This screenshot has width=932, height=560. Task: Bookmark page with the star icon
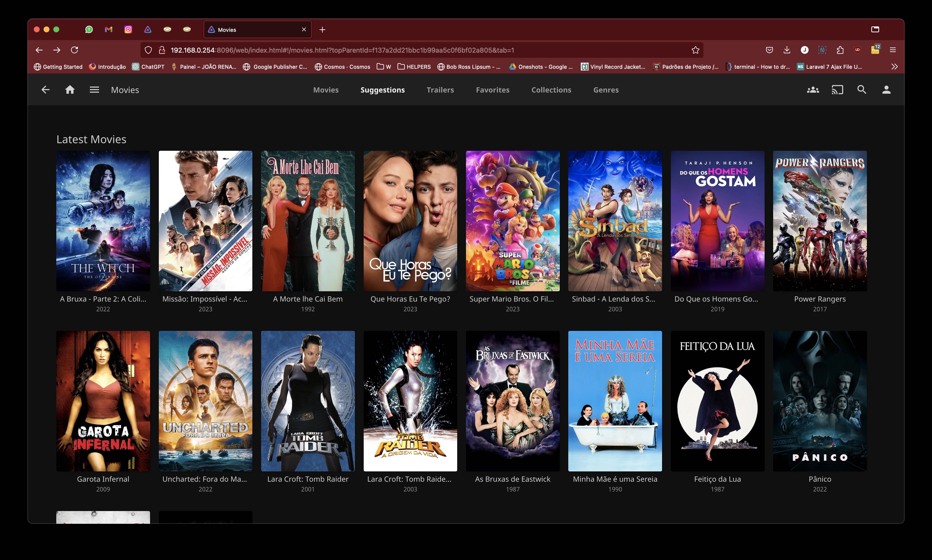coord(695,50)
